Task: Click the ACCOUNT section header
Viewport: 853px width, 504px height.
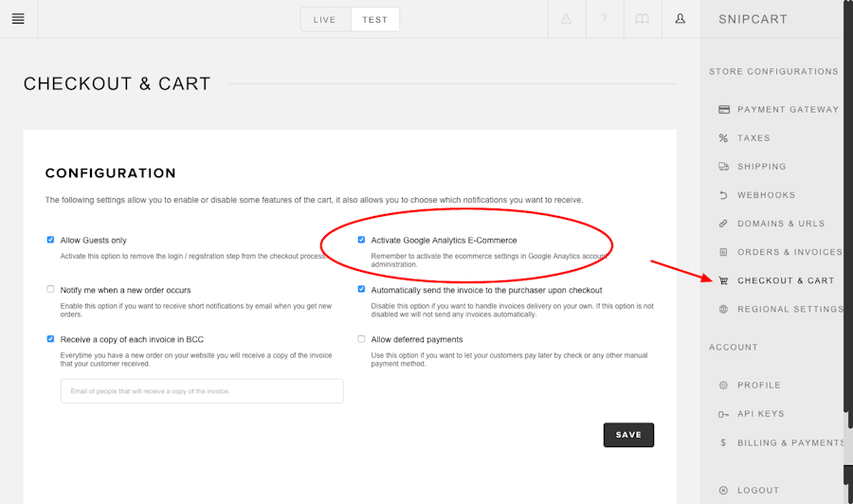Action: pyautogui.click(x=734, y=348)
